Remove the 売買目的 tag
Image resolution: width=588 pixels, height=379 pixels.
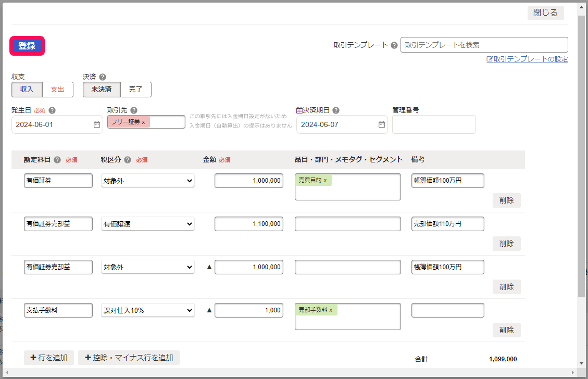click(325, 181)
